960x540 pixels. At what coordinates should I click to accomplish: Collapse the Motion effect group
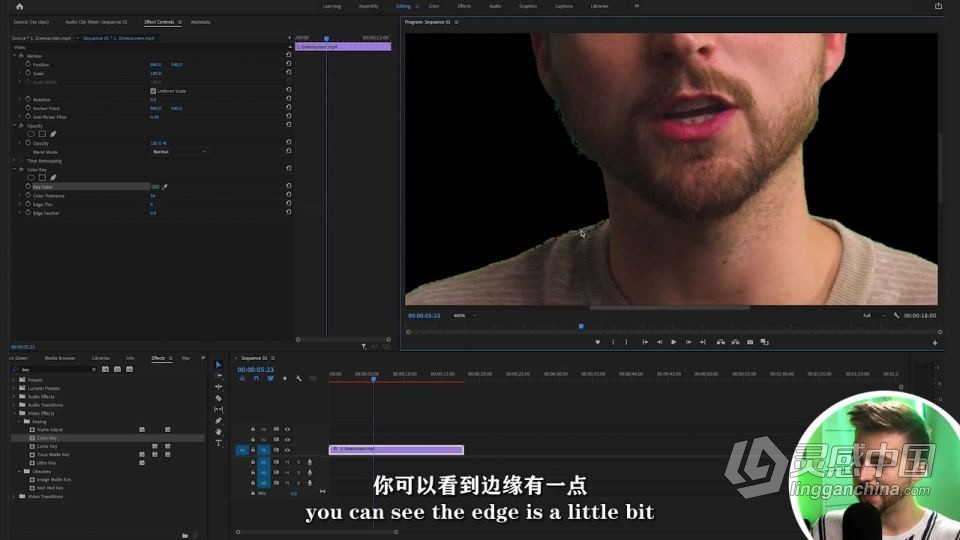click(15, 56)
